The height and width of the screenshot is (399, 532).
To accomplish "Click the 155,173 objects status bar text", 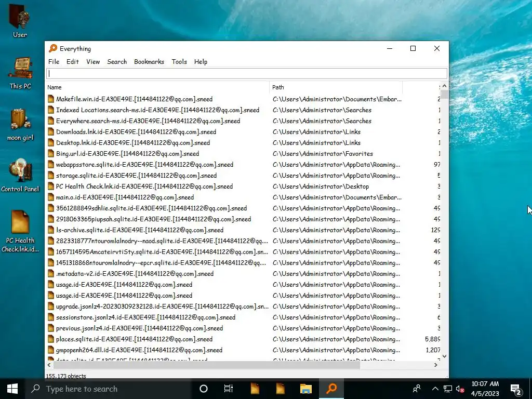I will [x=66, y=376].
